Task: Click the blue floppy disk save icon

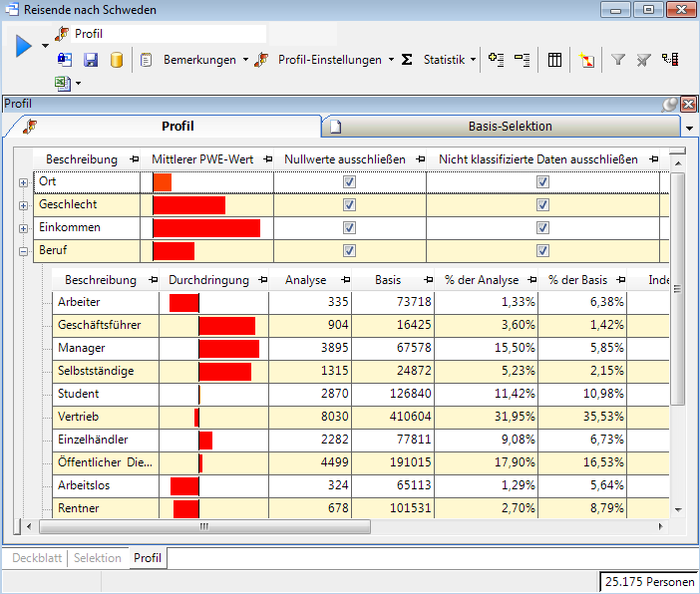Action: pyautogui.click(x=91, y=60)
